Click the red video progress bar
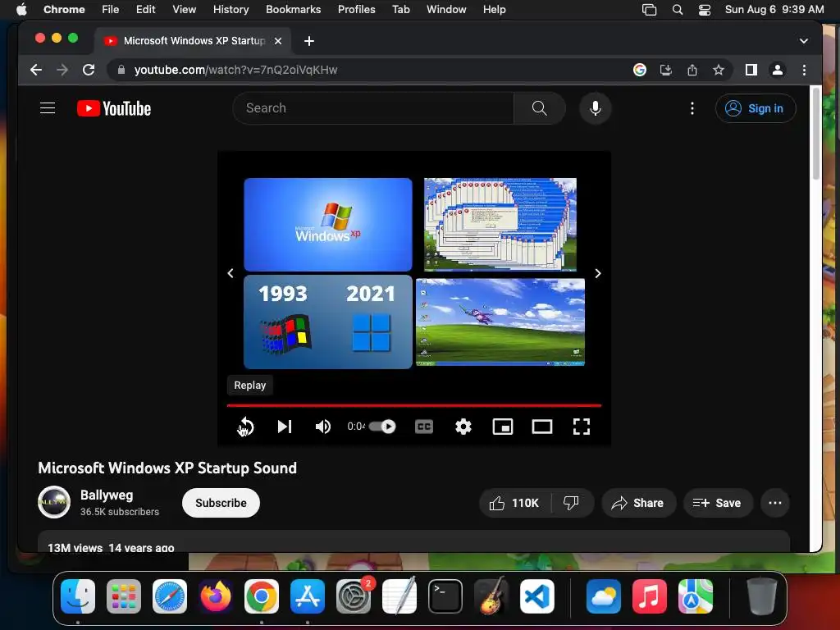This screenshot has height=630, width=840. (413, 405)
